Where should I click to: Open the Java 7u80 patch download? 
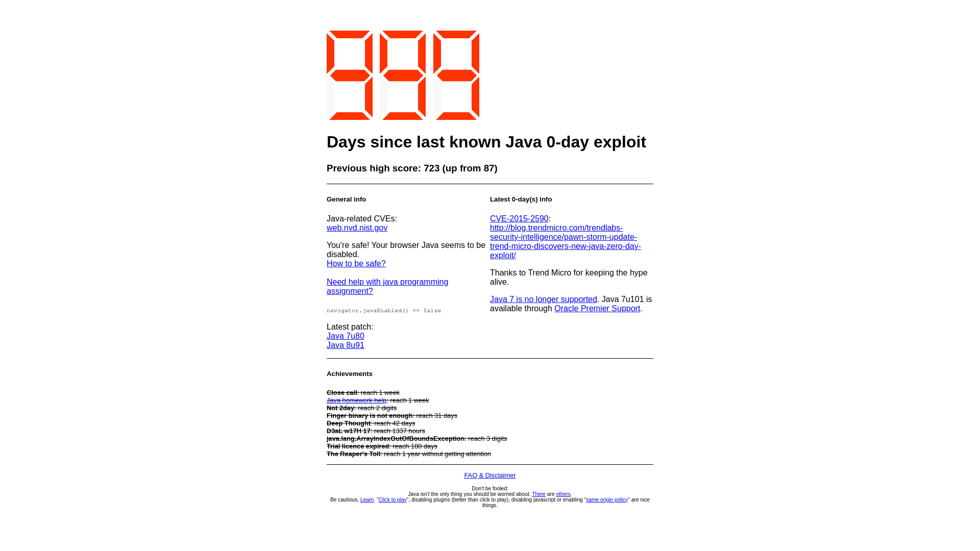coord(345,336)
